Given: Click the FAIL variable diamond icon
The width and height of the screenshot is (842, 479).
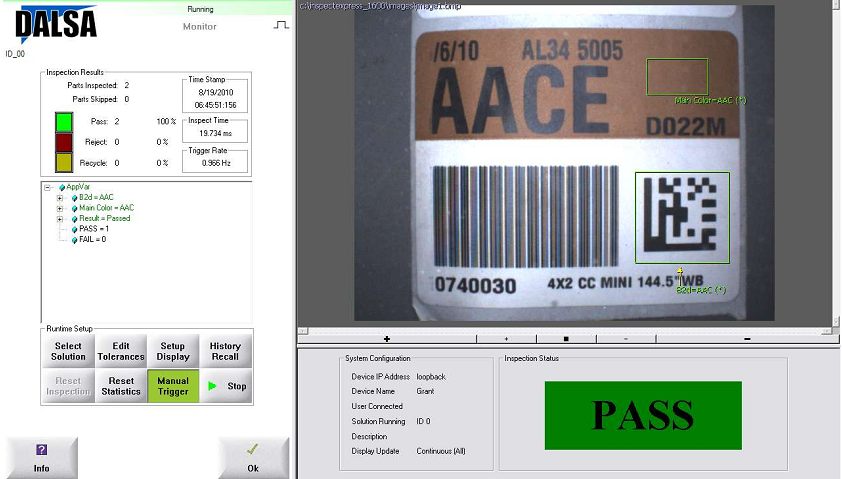Looking at the screenshot, I should pos(75,240).
